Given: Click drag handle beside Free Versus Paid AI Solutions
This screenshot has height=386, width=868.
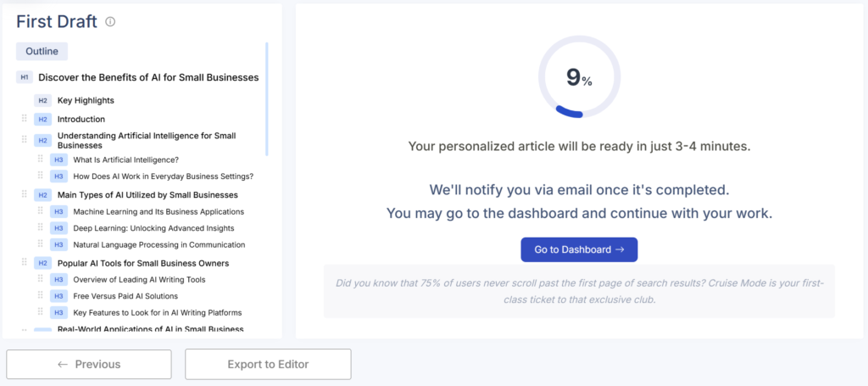Looking at the screenshot, I should click(x=40, y=296).
